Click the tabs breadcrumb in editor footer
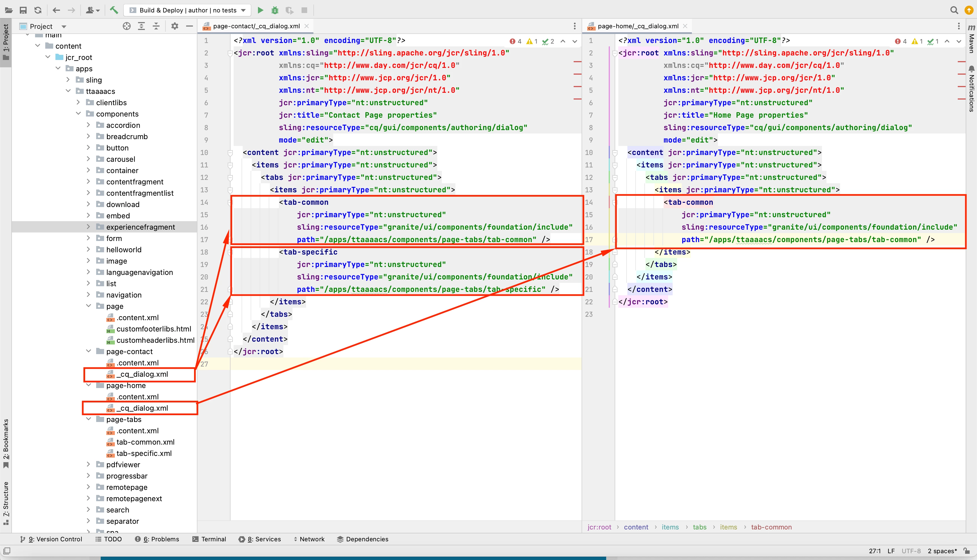 pyautogui.click(x=699, y=527)
